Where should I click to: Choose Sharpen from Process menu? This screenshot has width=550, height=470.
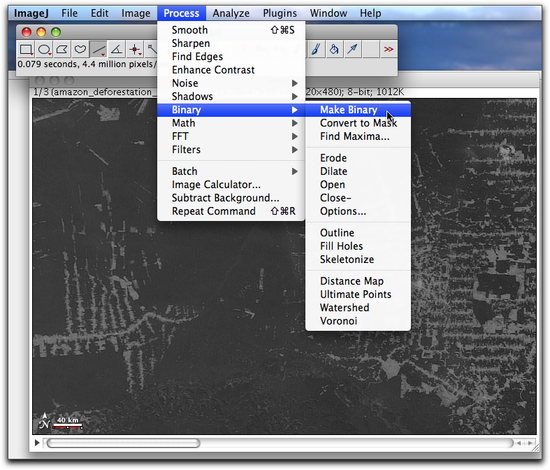pos(231,43)
